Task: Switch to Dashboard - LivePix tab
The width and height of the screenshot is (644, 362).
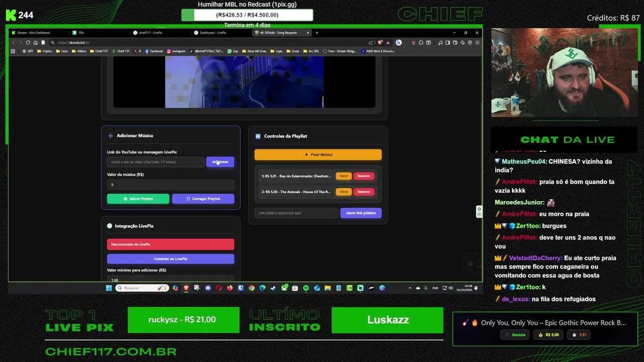Action: point(221,33)
